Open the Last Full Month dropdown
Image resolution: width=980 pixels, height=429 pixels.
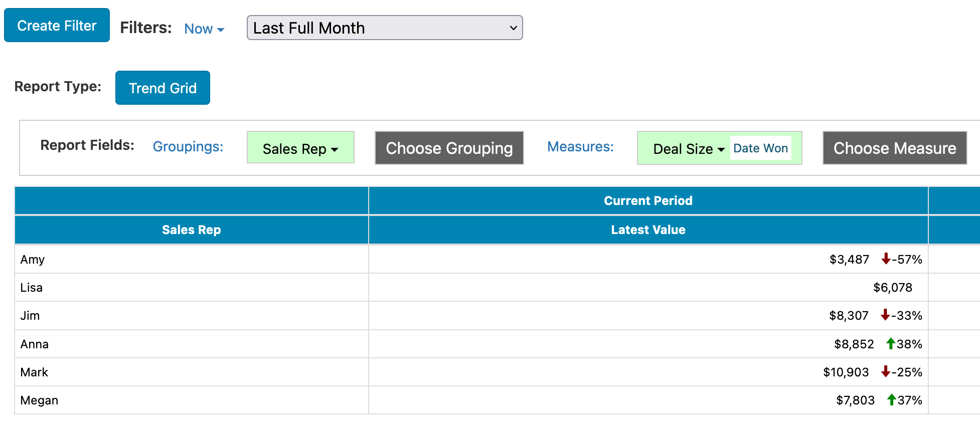pos(384,28)
